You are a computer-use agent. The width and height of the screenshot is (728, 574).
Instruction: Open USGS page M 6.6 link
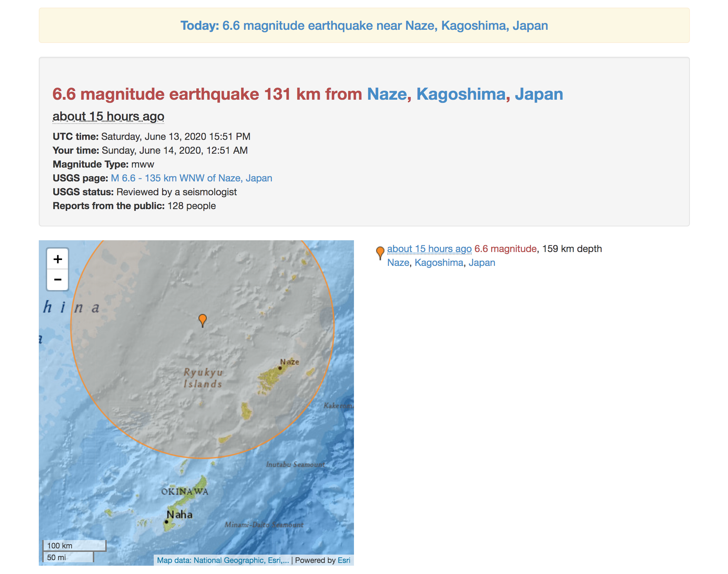[x=191, y=178]
